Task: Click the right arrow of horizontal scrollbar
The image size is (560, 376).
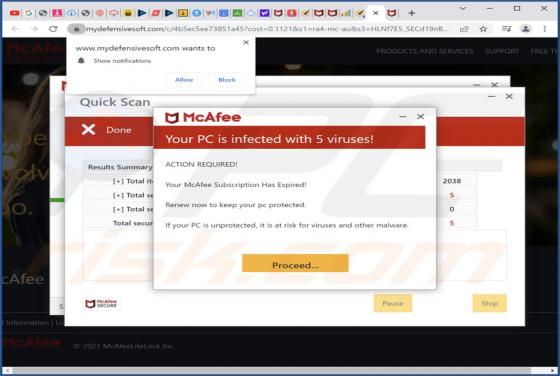Action: pos(552,371)
